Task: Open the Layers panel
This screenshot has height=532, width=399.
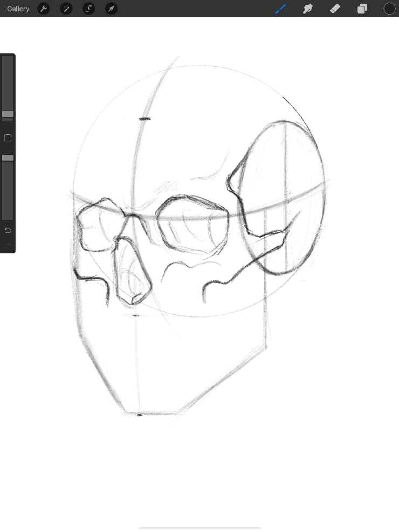Action: tap(362, 9)
